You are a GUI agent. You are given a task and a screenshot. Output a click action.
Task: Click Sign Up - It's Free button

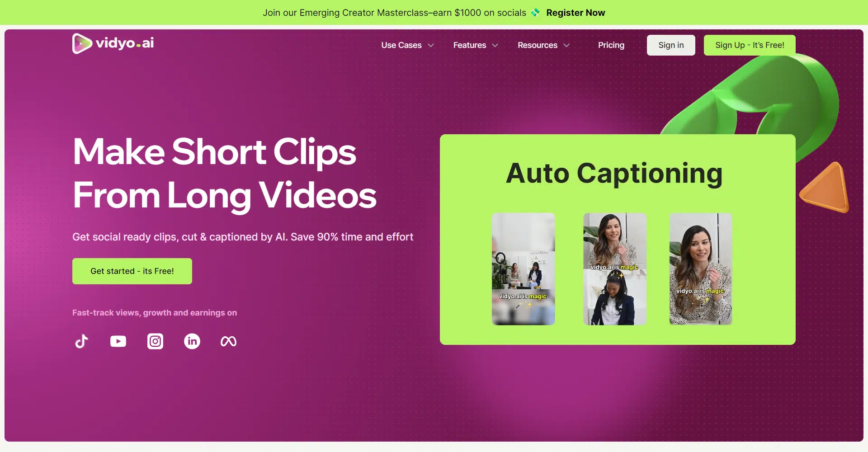click(749, 45)
